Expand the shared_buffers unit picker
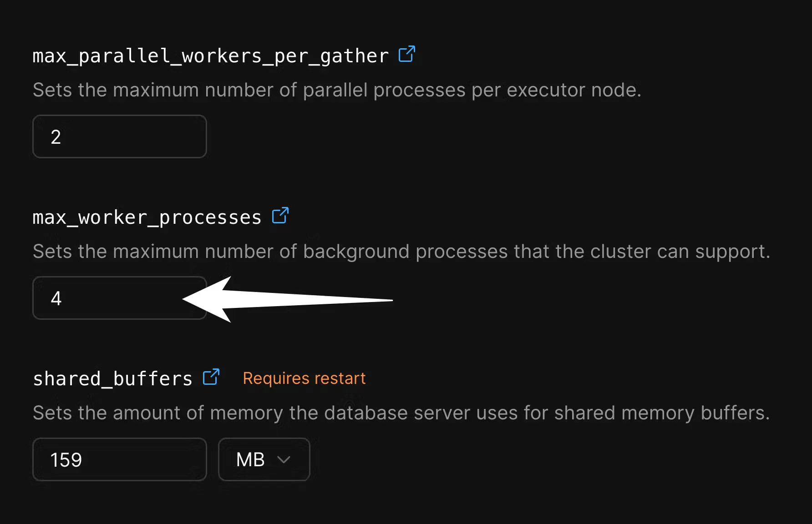 [264, 459]
